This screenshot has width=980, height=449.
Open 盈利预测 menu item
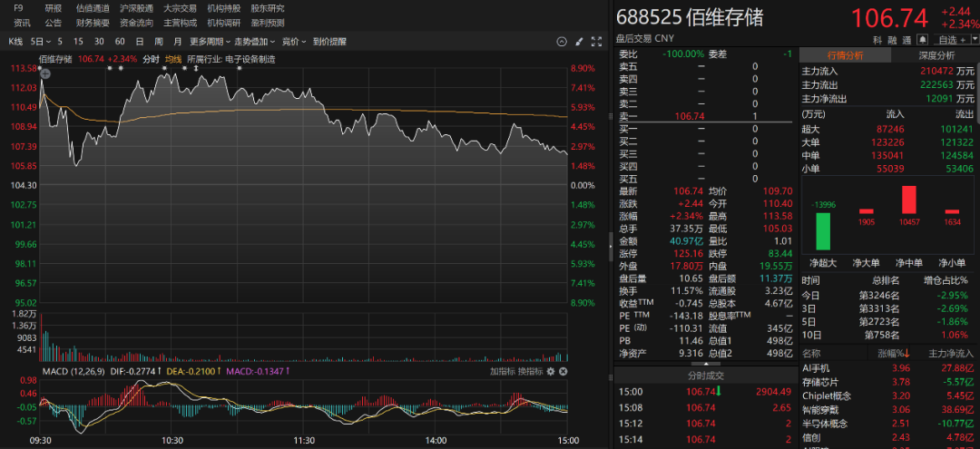268,23
